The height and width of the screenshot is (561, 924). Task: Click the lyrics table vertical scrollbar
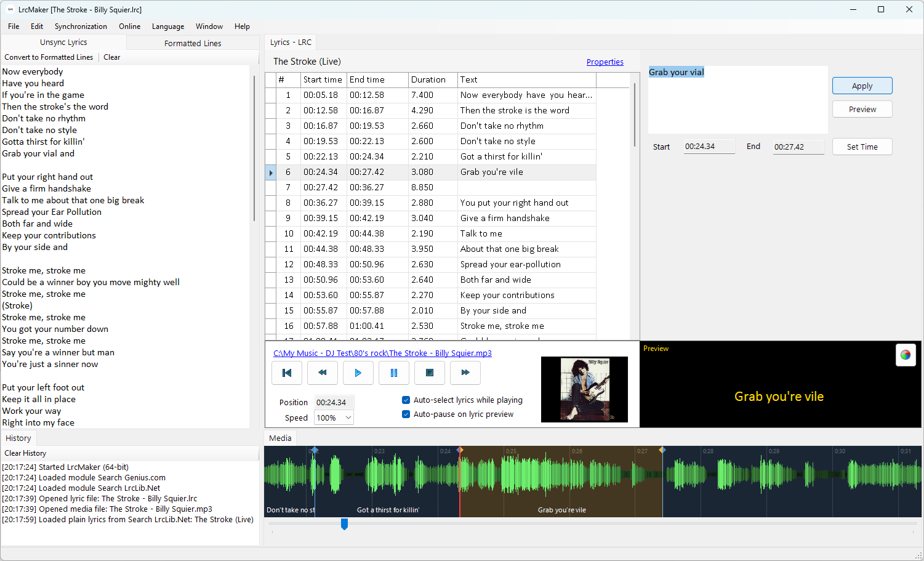point(635,116)
